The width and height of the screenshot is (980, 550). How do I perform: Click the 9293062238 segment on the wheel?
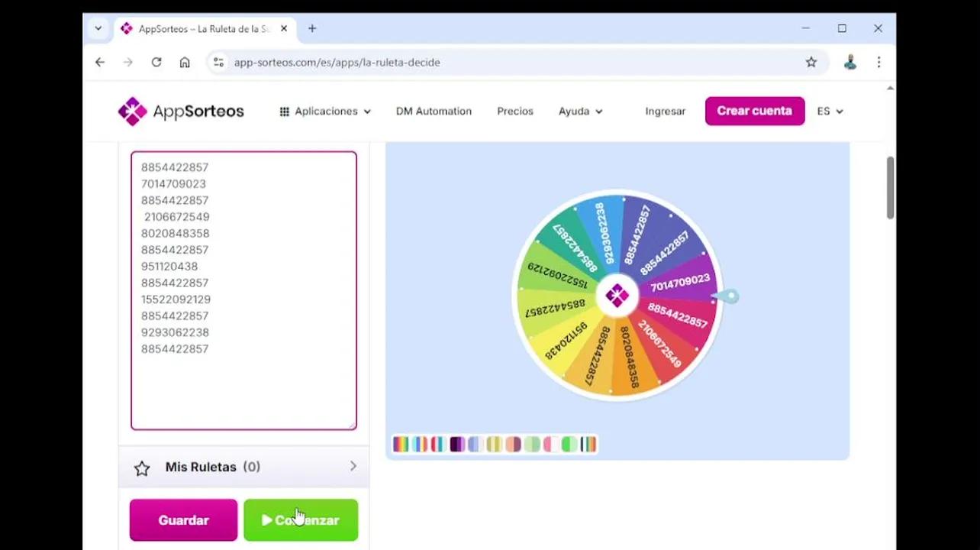pyautogui.click(x=604, y=233)
